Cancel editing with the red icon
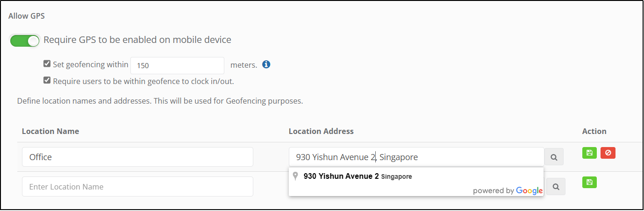The height and width of the screenshot is (211, 644). (608, 153)
